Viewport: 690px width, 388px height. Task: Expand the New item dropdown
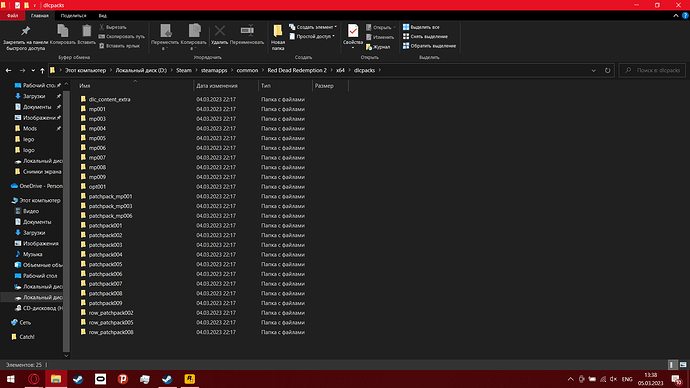pos(335,27)
